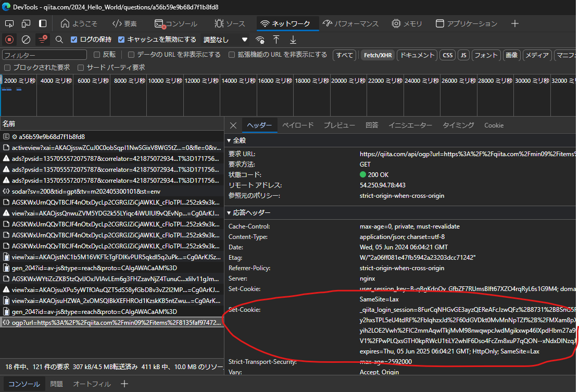The image size is (579, 392).
Task: Clear the network log icon
Action: click(x=26, y=40)
